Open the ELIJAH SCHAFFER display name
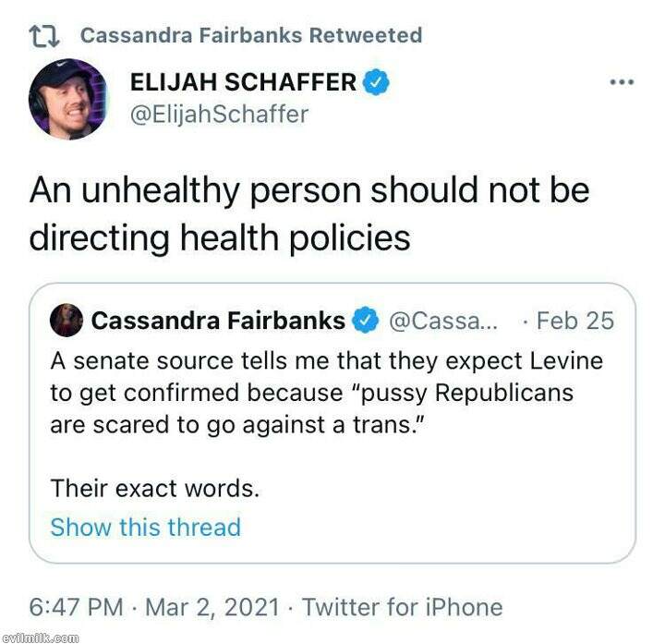 pyautogui.click(x=243, y=82)
